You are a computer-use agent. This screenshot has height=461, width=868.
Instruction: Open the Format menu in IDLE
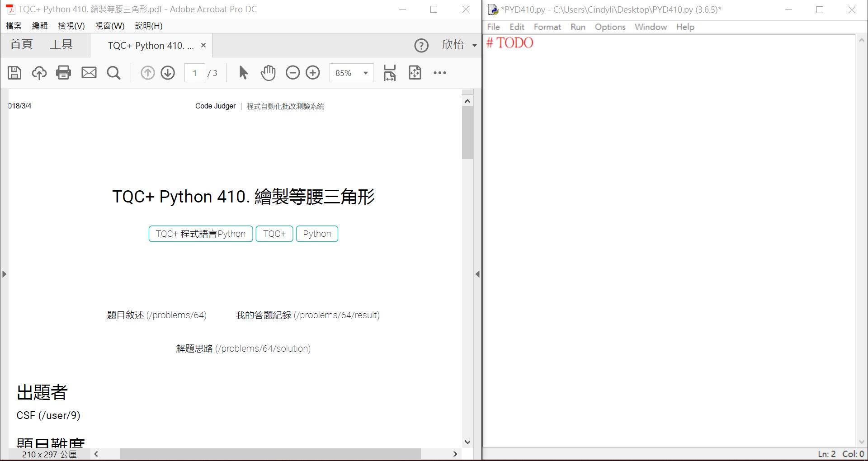click(547, 27)
